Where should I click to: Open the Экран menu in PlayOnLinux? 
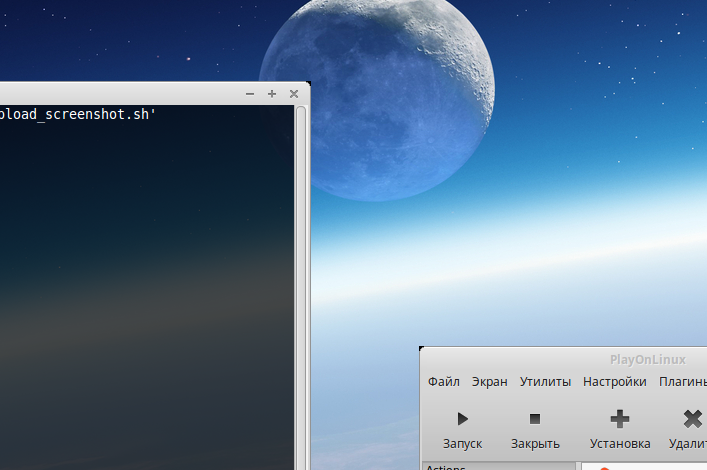(x=489, y=382)
